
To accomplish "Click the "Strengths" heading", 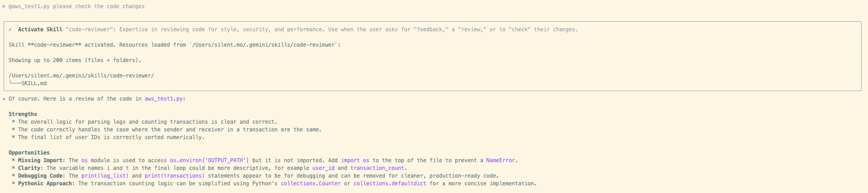I will click(23, 114).
